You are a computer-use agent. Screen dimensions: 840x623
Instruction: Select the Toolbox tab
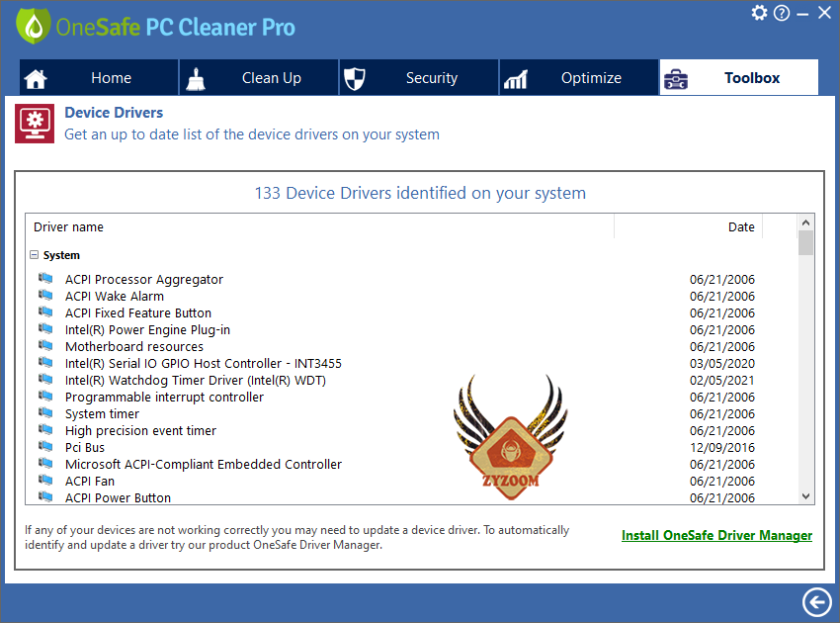point(739,78)
